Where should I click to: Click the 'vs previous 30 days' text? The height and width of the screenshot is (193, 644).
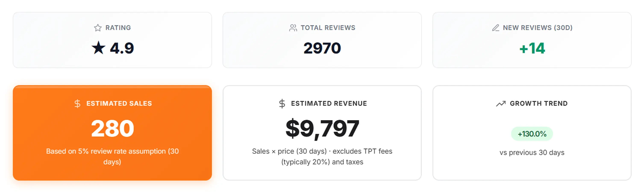click(x=532, y=152)
